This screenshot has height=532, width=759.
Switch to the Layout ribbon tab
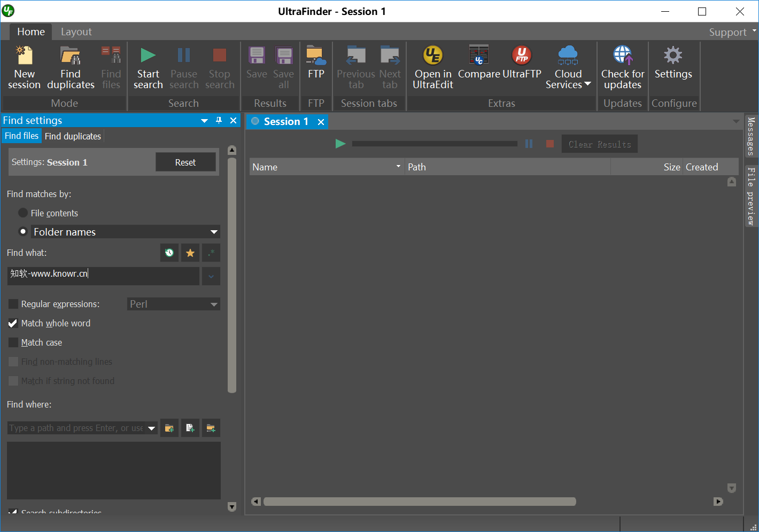76,32
